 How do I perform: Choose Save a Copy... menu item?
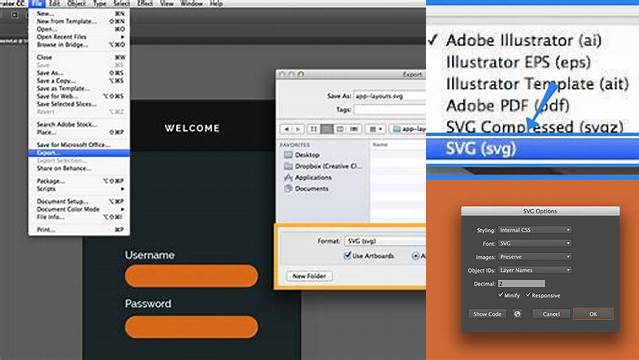point(79,81)
